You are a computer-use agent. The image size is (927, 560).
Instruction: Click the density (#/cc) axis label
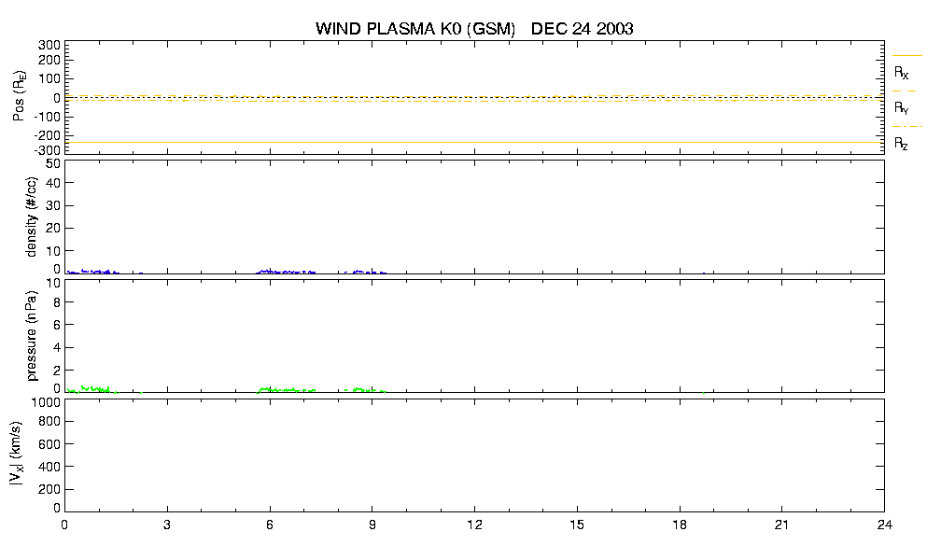coord(32,217)
